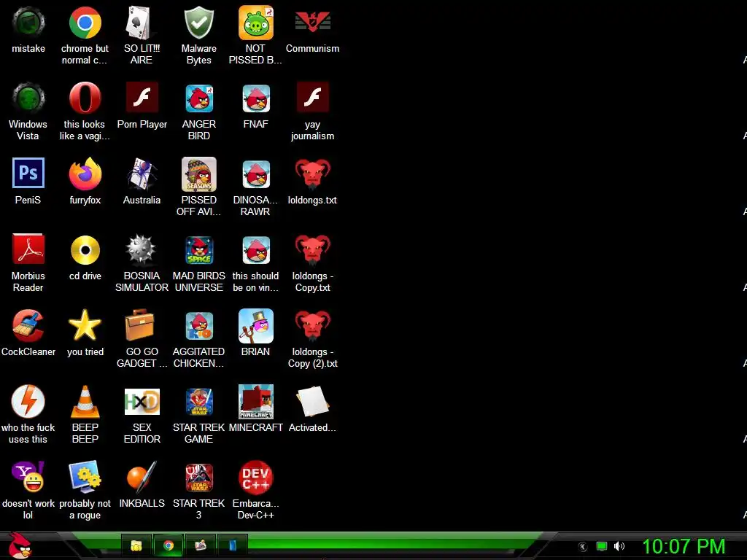Click the 10:07 PM clock

click(684, 546)
